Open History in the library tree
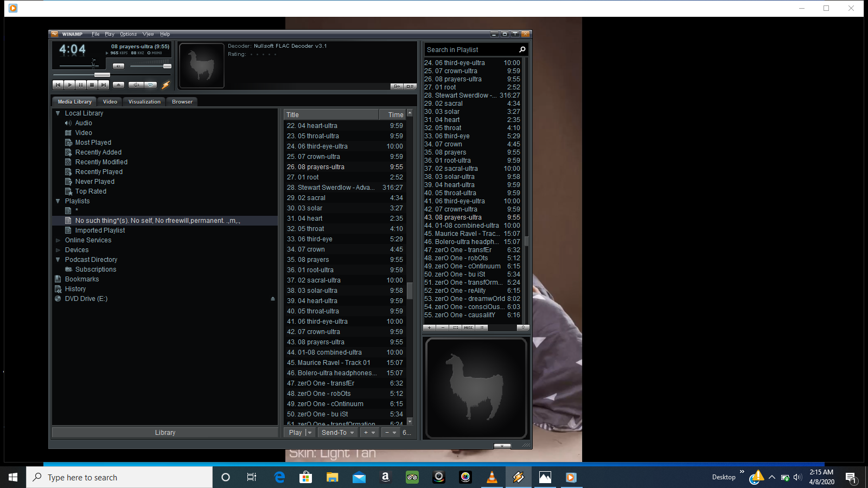 75,289
